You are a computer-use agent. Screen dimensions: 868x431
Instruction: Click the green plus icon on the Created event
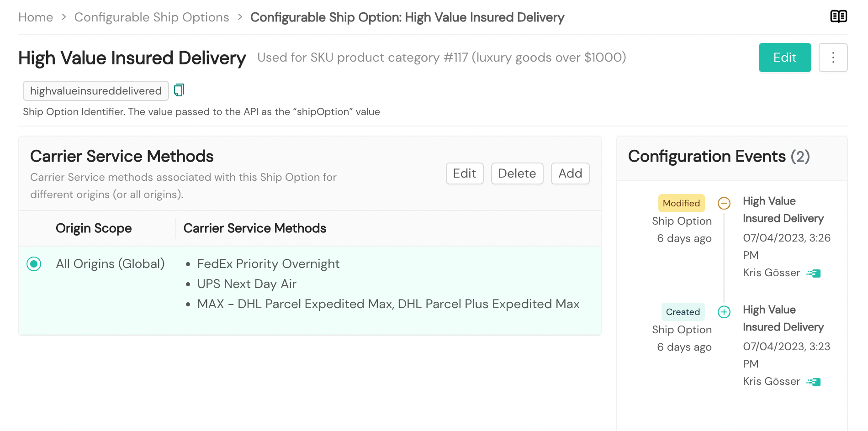pos(724,312)
